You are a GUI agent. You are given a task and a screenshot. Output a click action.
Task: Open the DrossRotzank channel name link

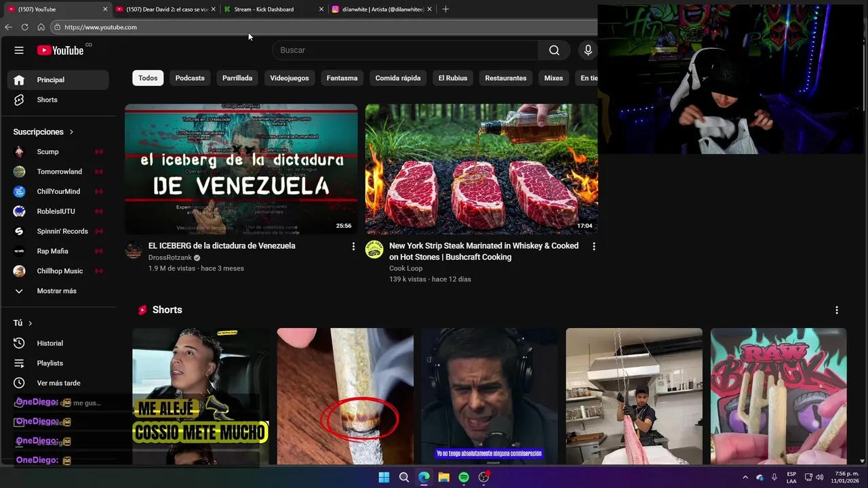coord(170,258)
